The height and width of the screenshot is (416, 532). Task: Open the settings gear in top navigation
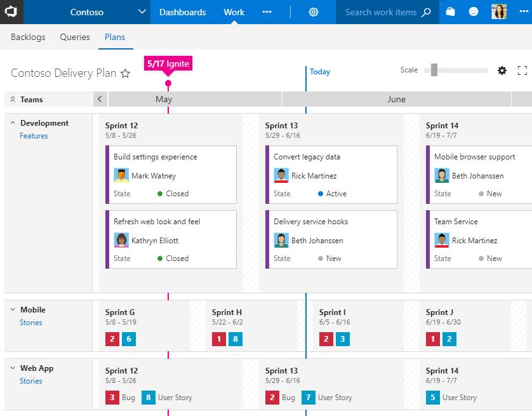[314, 12]
